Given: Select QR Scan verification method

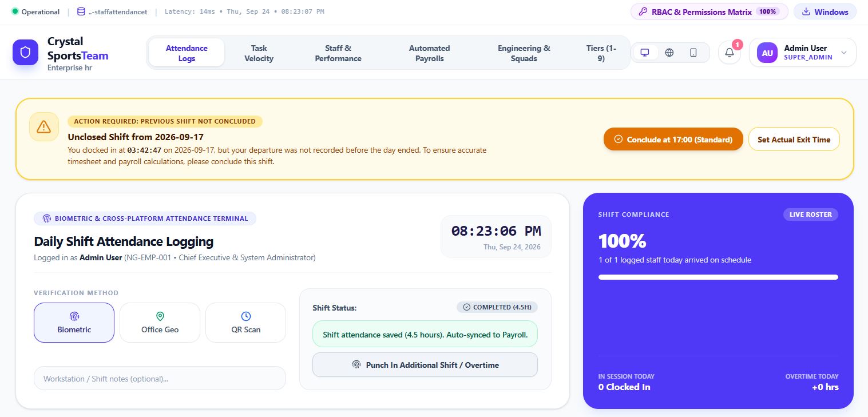Looking at the screenshot, I should coord(245,323).
